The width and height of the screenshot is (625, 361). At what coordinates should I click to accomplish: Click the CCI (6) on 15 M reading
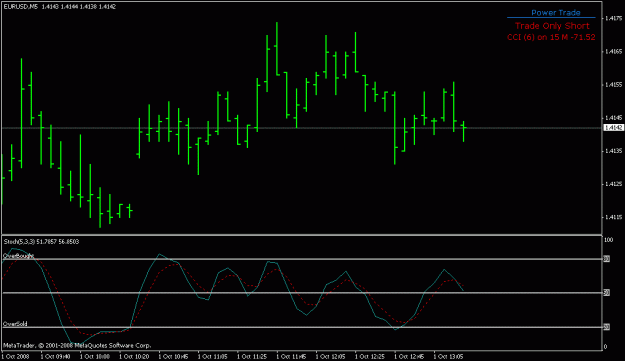pos(551,37)
